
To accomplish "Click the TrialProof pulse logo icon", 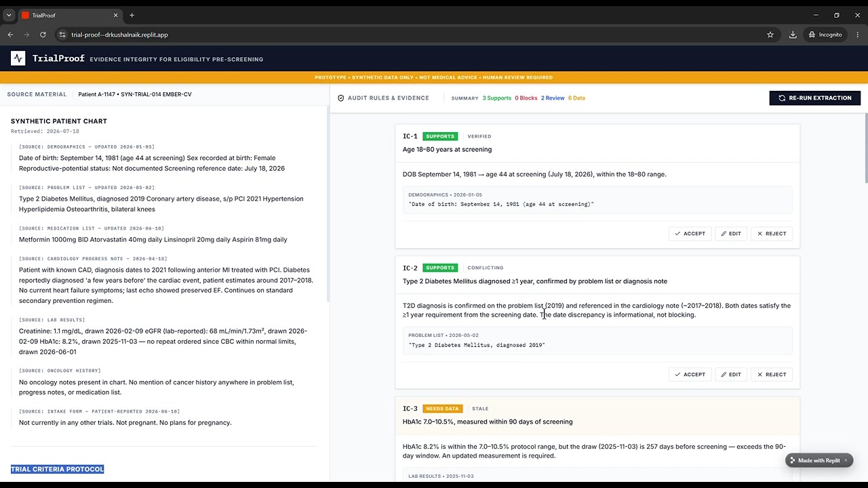I will (18, 58).
